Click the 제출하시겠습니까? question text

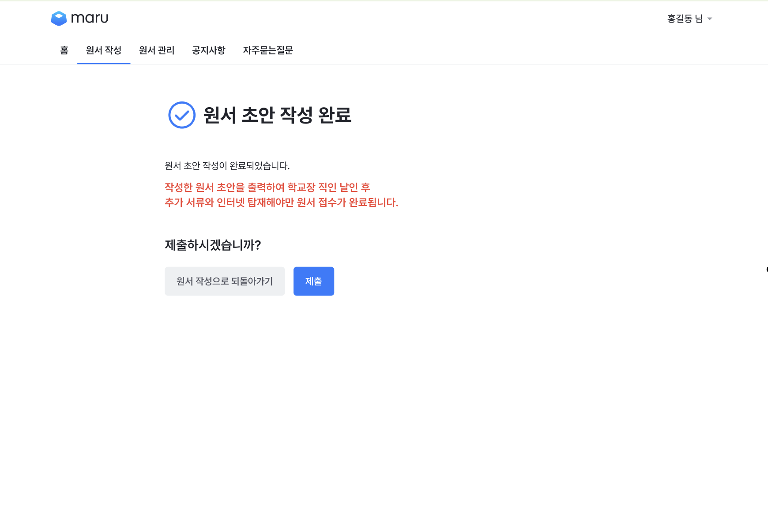click(x=213, y=245)
